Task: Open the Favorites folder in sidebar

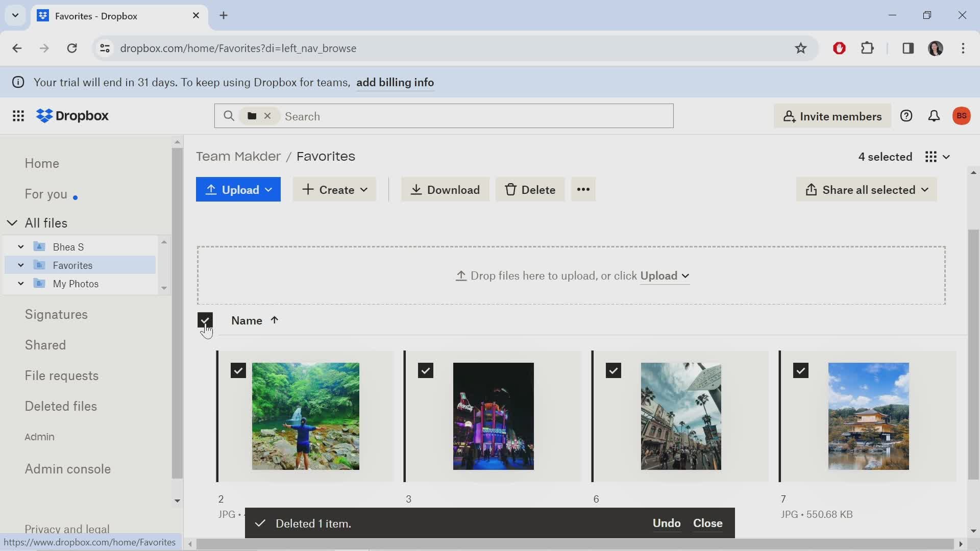Action: 73,265
